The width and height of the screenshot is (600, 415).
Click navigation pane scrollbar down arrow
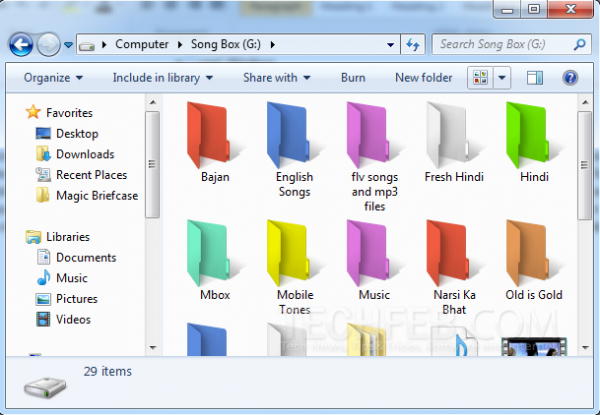[153, 348]
